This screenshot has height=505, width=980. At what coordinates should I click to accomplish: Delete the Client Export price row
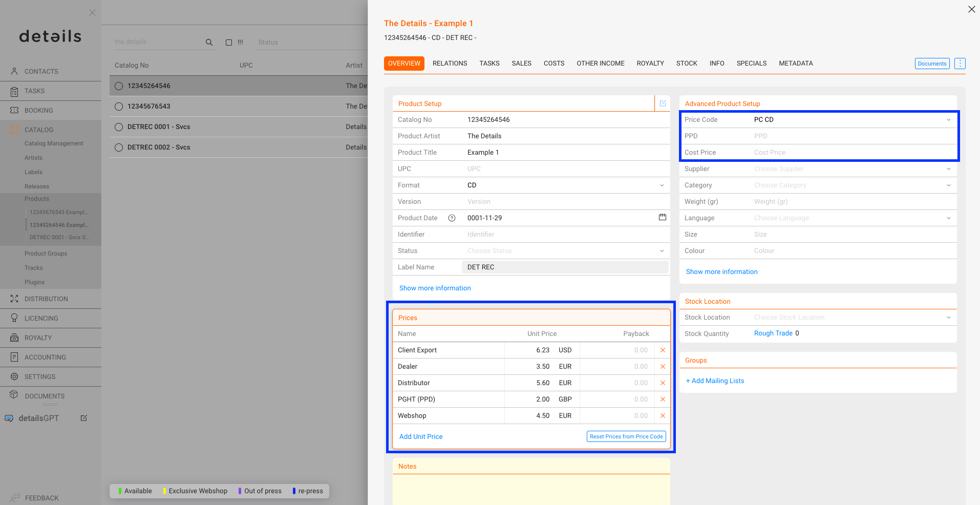tap(663, 350)
